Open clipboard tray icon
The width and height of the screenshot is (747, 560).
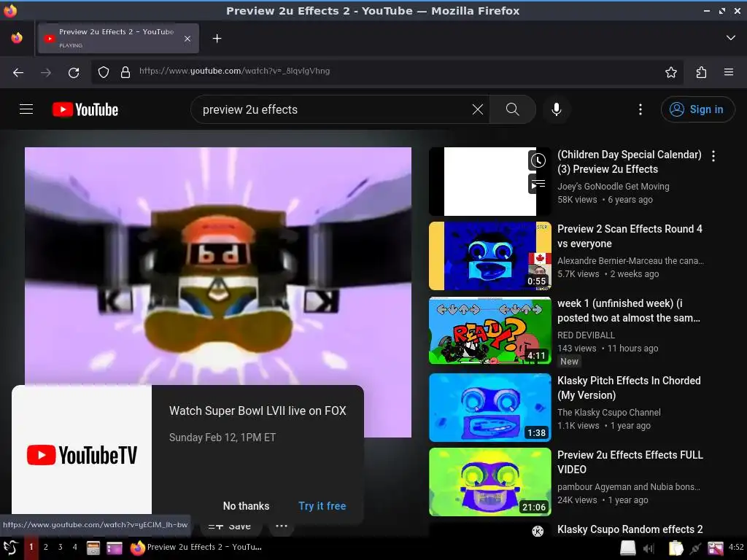click(x=675, y=548)
